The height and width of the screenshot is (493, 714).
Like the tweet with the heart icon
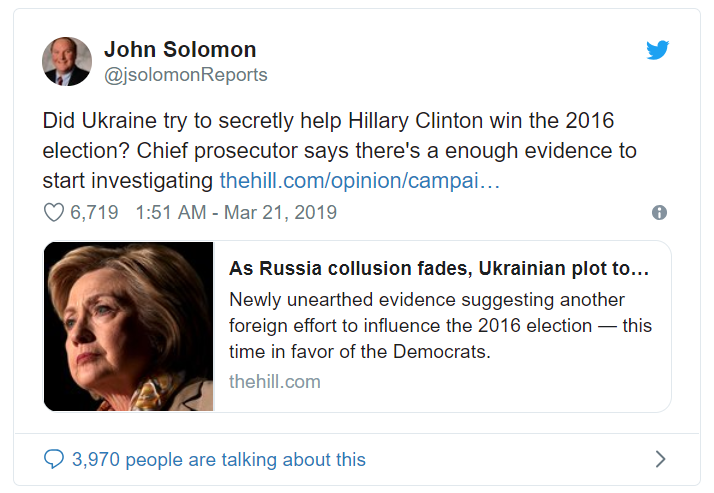coord(54,212)
